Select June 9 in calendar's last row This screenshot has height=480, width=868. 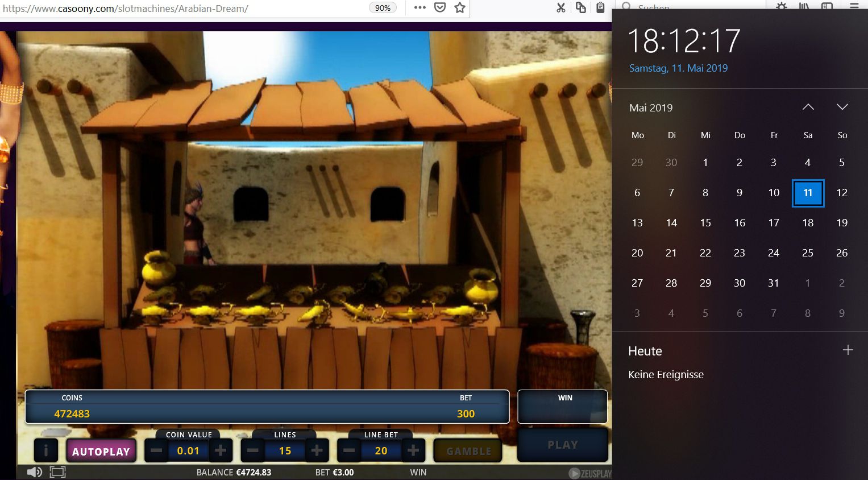click(842, 313)
